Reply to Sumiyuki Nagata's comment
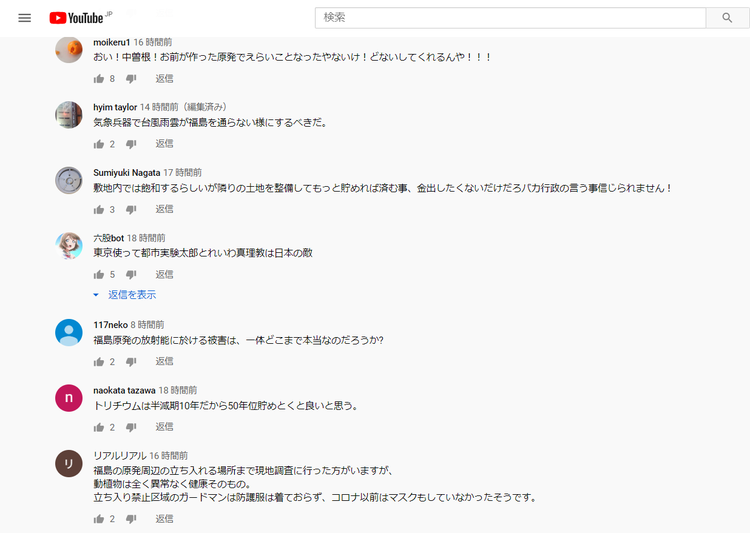Screen dimensions: 750x533 [x=164, y=209]
